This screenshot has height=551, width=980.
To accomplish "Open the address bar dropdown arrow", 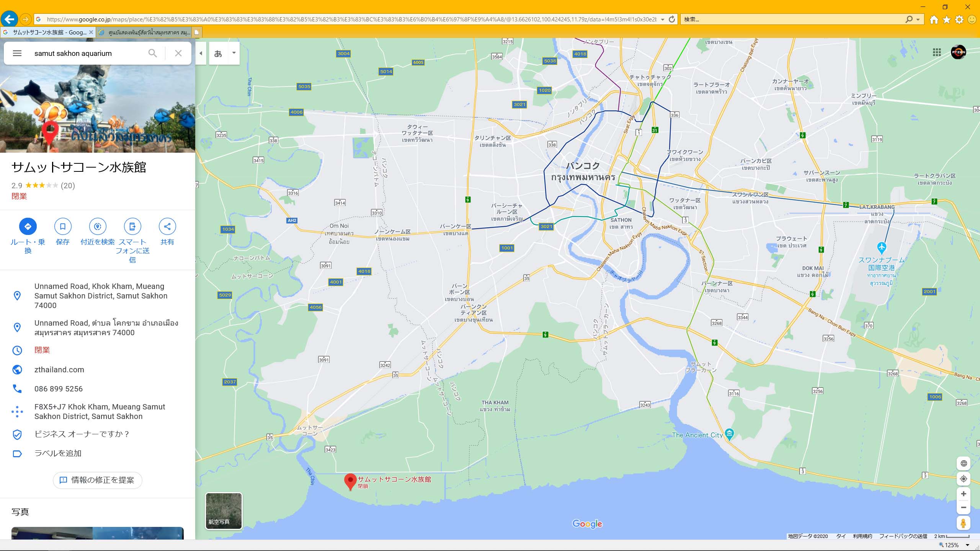I will click(663, 20).
